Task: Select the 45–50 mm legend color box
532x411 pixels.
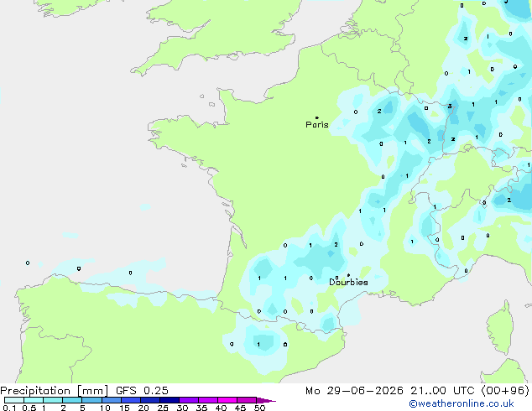Action: 247,400
